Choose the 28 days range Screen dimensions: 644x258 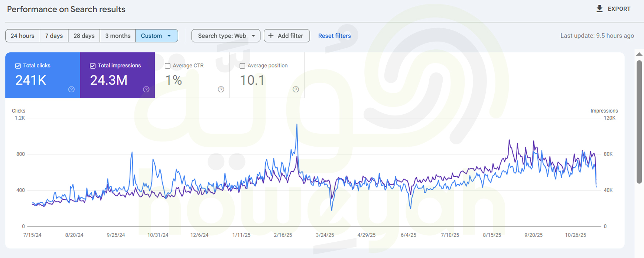[x=84, y=36]
